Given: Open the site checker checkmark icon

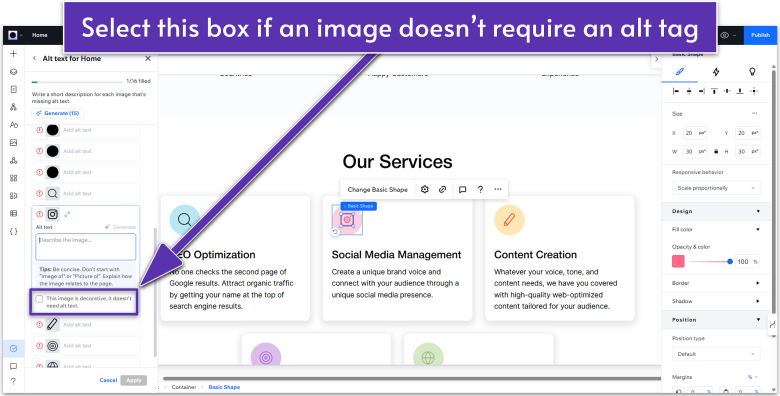Looking at the screenshot, I should coord(13,349).
